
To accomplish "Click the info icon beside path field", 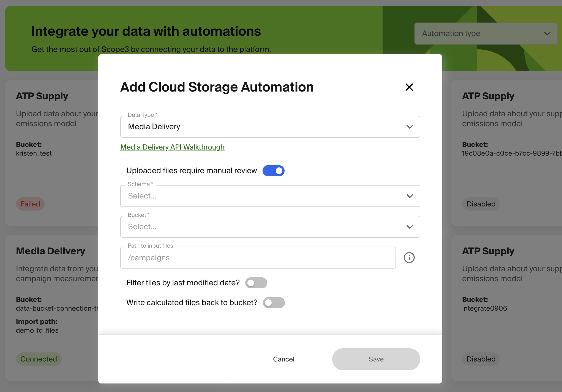I will 409,258.
